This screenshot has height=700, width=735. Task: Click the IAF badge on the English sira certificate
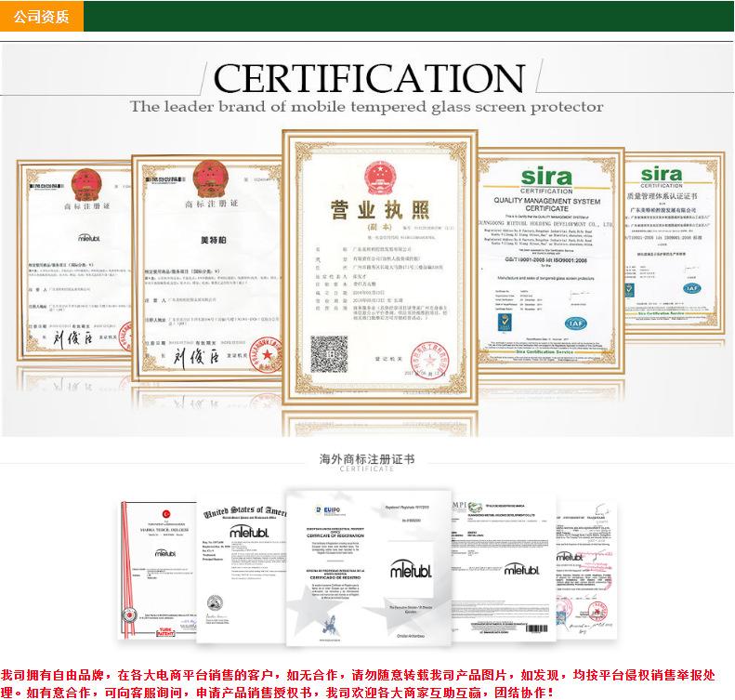[575, 323]
